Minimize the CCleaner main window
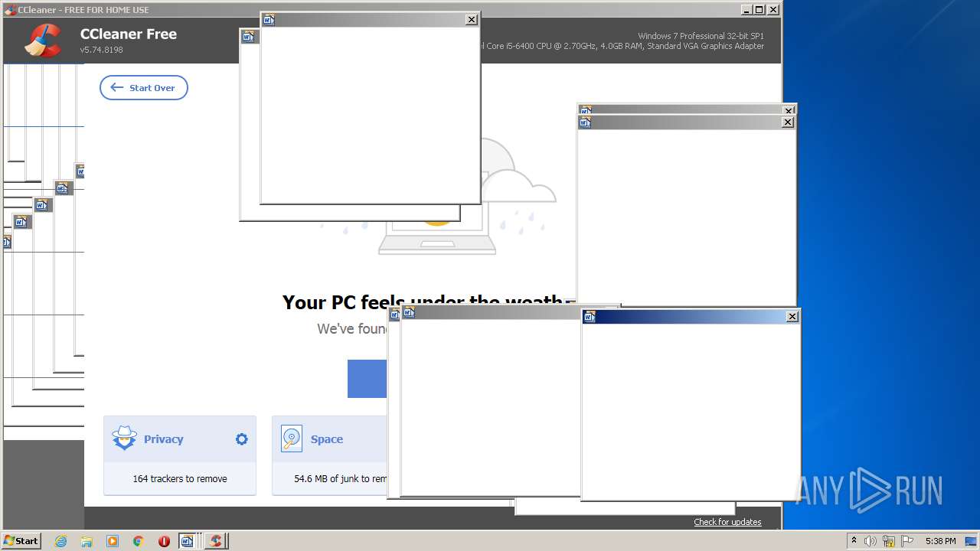Viewport: 980px width, 551px height. [746, 9]
